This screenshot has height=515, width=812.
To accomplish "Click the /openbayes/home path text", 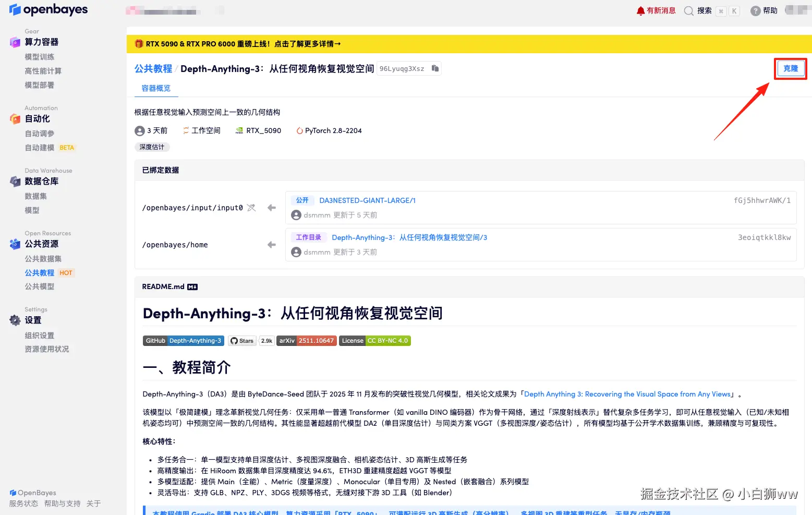I will (x=175, y=245).
